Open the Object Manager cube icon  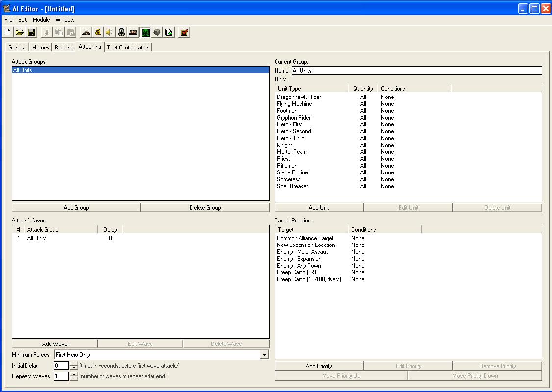(x=157, y=32)
